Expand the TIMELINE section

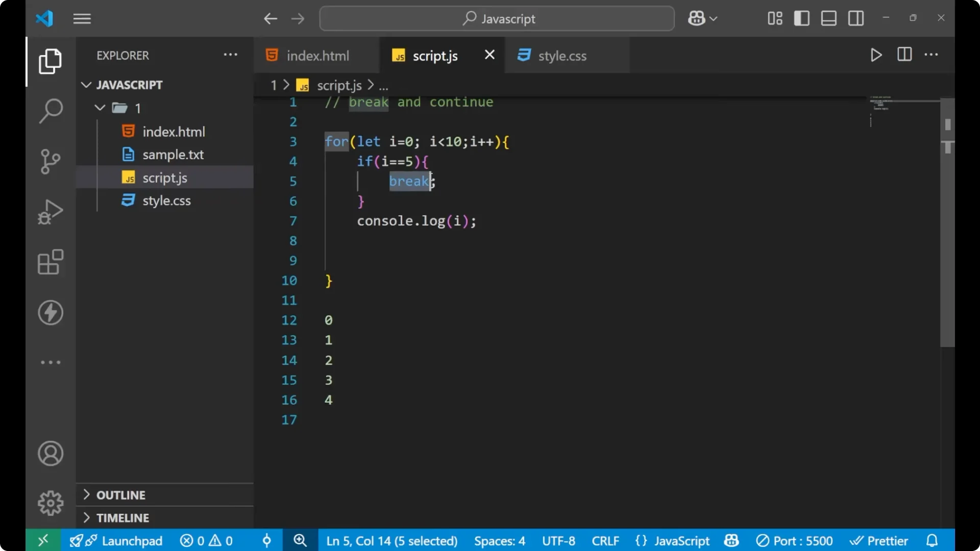coord(124,517)
